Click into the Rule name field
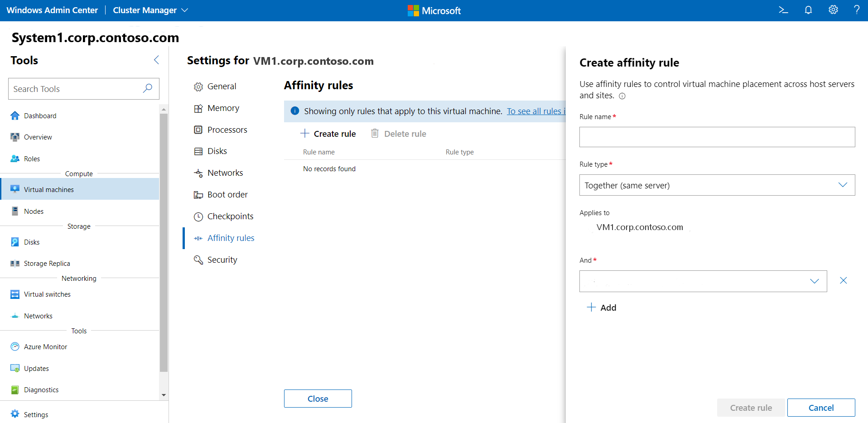Screen dimensions: 868x423 click(x=717, y=137)
